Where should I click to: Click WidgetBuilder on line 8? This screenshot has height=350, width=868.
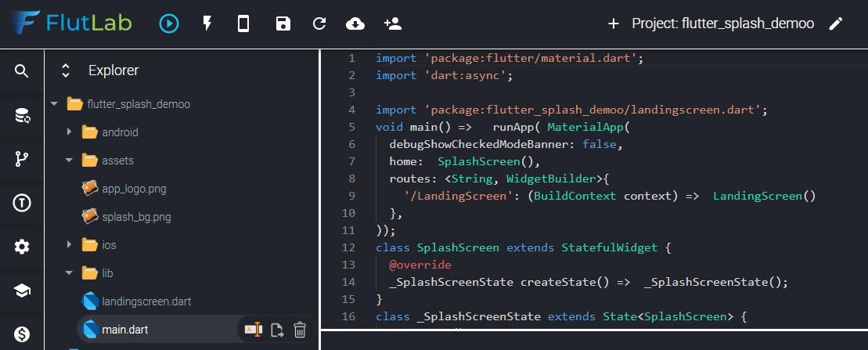(x=551, y=179)
